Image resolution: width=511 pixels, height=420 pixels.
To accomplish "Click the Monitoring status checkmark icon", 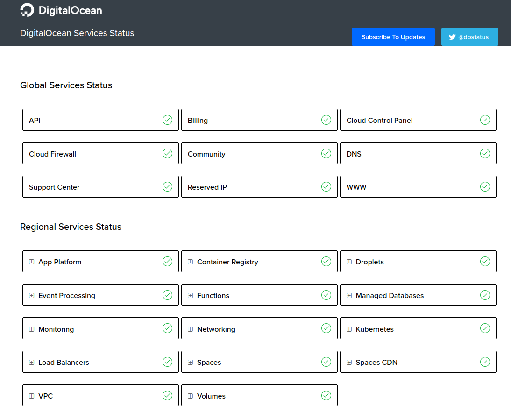I will (x=167, y=328).
